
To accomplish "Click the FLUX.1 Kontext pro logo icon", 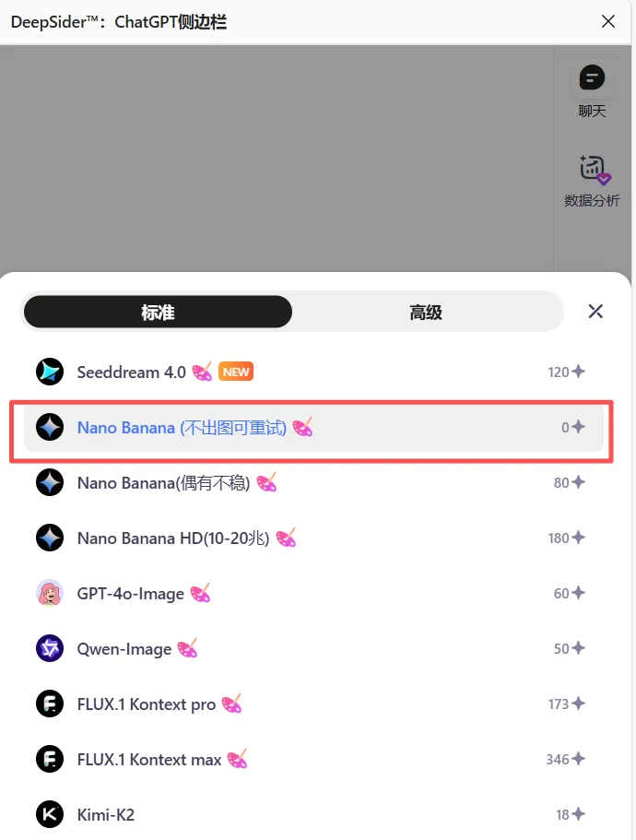I will (50, 704).
